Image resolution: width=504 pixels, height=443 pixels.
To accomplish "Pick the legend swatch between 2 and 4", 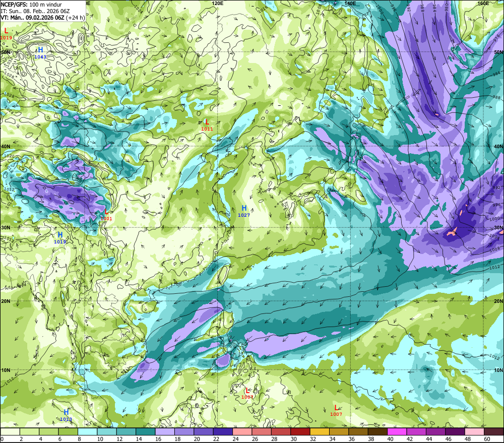I will pyautogui.click(x=30, y=431).
